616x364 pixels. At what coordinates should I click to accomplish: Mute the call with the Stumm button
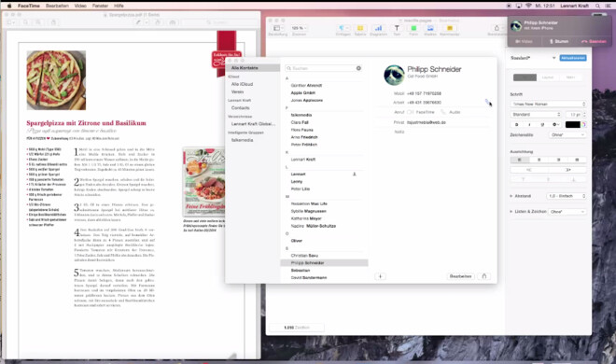coord(559,41)
